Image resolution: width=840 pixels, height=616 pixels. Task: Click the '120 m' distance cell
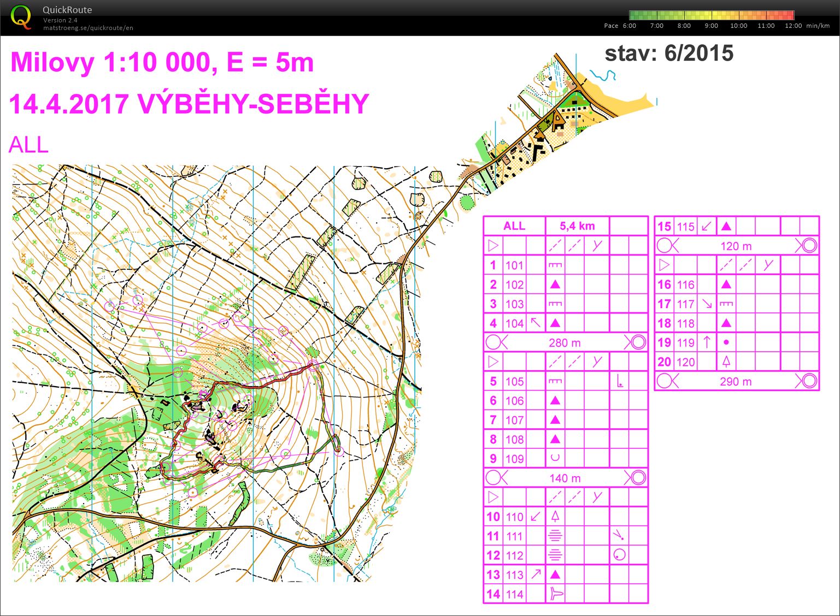click(x=736, y=246)
